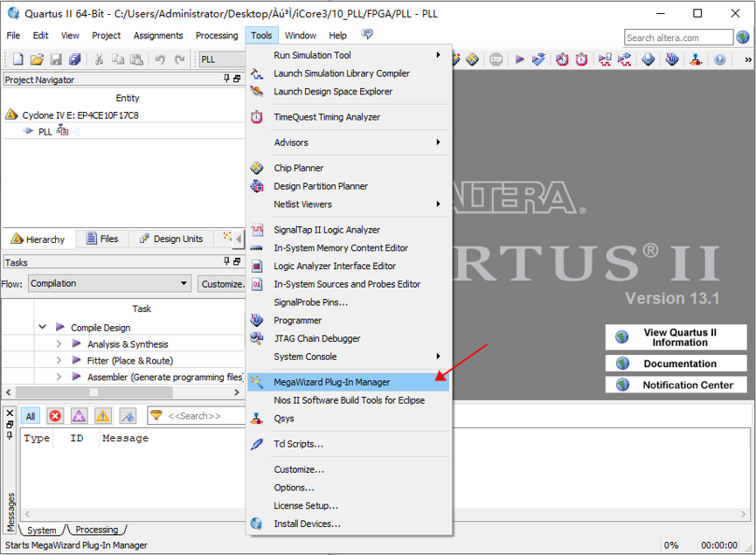Click the Open file folder icon

coord(37,59)
